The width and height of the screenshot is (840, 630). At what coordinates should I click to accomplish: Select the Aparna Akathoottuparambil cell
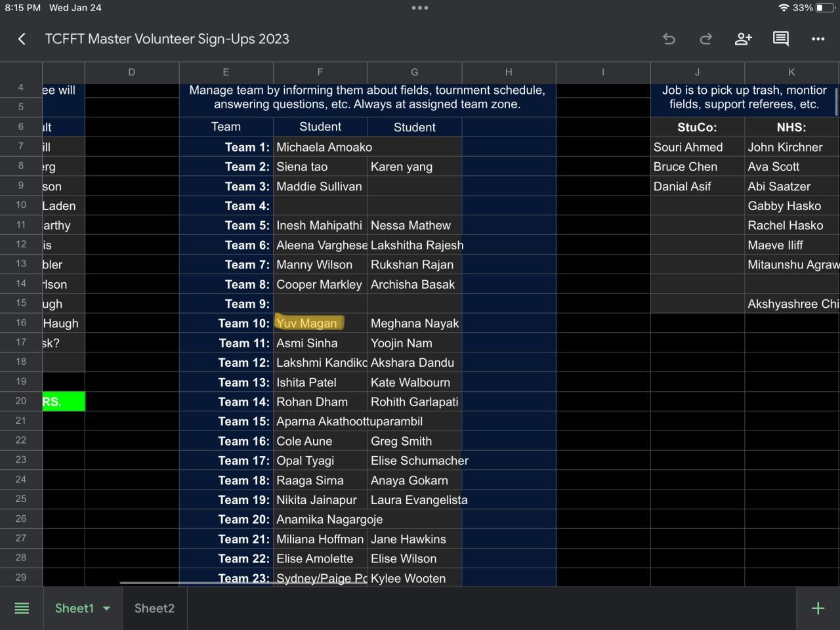tap(320, 421)
